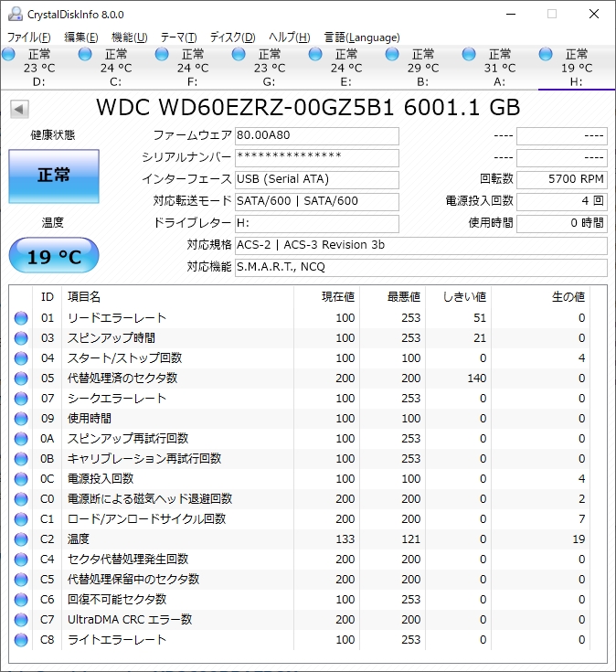The image size is (616, 672).
Task: Click the 生の値 column header
Action: [540, 296]
